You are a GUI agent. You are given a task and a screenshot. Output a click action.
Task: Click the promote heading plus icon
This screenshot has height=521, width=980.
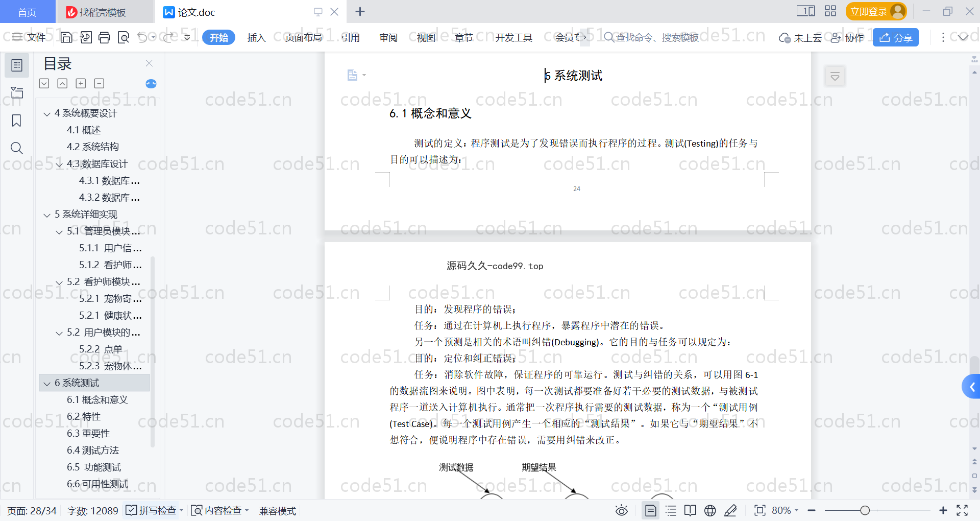tap(81, 83)
